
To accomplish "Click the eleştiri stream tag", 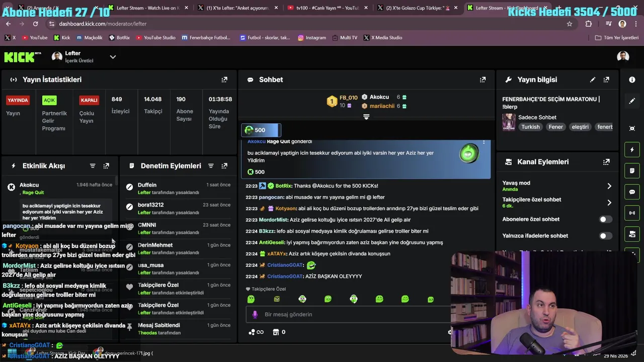I will [580, 127].
